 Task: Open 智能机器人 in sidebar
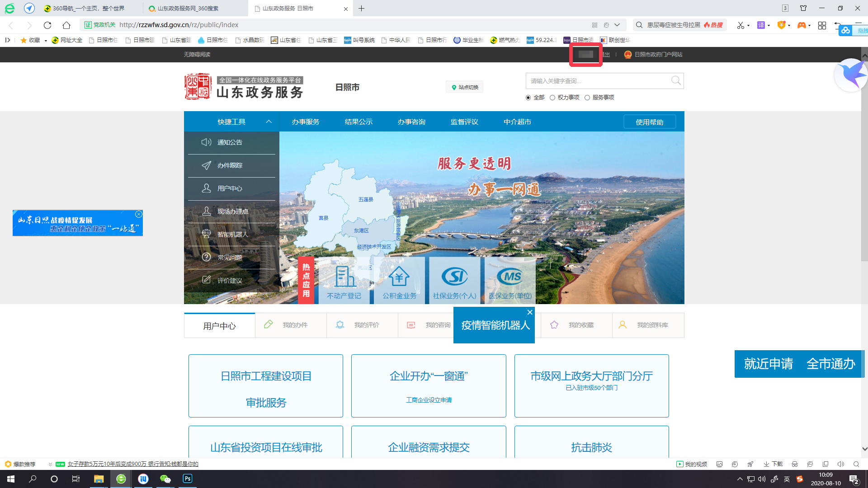click(x=232, y=235)
